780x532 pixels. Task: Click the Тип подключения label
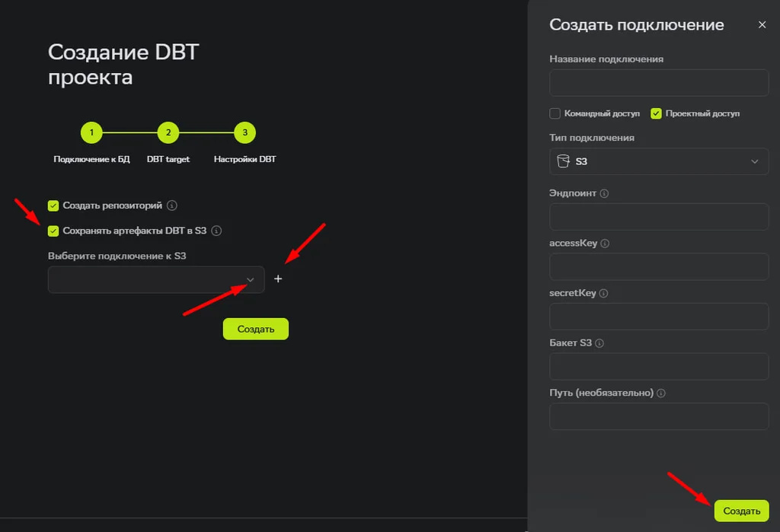(x=591, y=138)
